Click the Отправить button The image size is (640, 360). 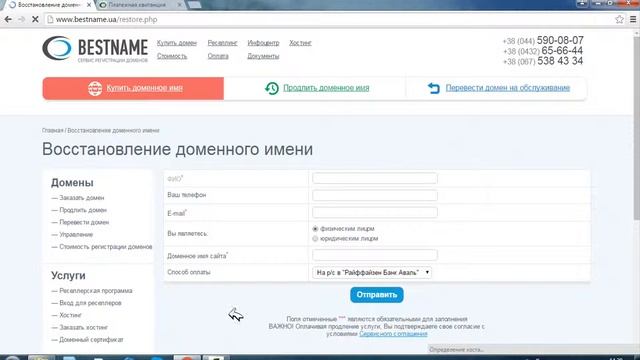[x=377, y=295]
